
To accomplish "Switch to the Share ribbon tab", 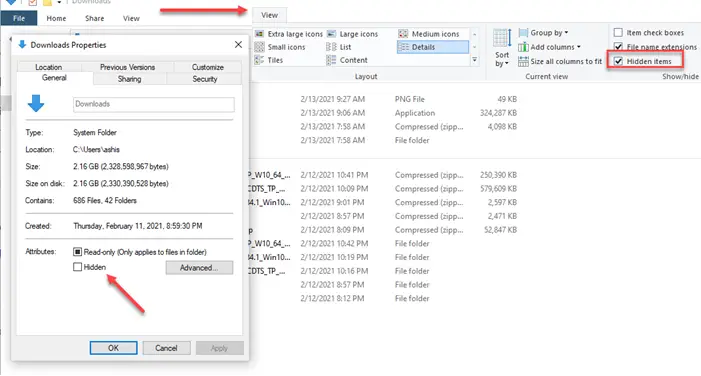I will [x=94, y=18].
